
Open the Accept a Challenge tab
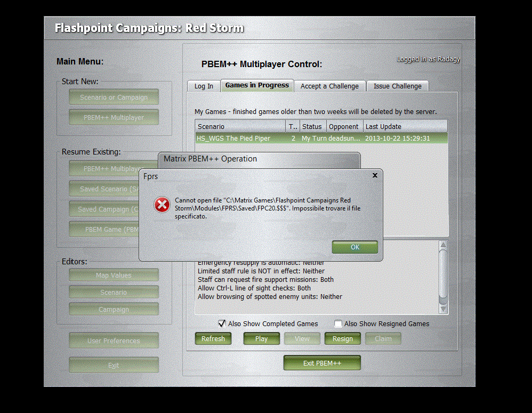[x=329, y=86]
